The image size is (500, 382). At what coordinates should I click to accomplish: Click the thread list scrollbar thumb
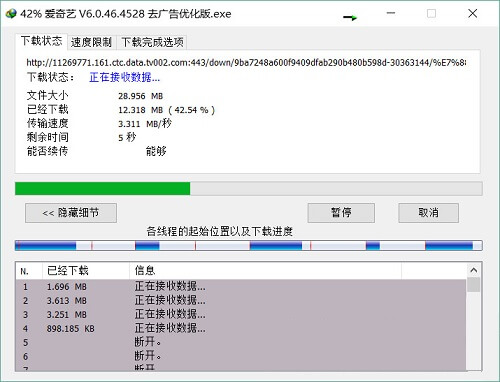[x=474, y=285]
